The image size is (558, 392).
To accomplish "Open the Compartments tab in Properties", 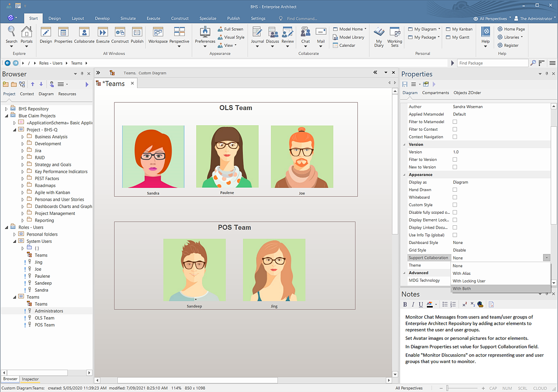I will click(x=435, y=93).
